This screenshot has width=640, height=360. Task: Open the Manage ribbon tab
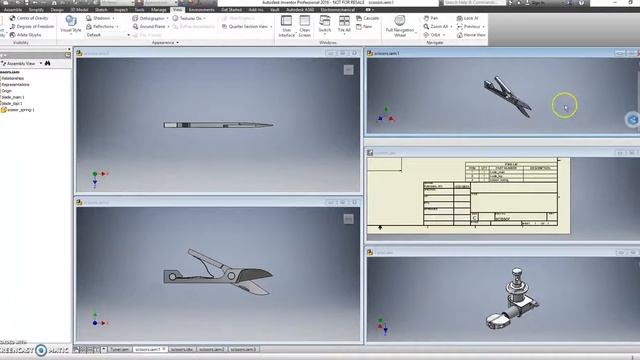coord(159,9)
